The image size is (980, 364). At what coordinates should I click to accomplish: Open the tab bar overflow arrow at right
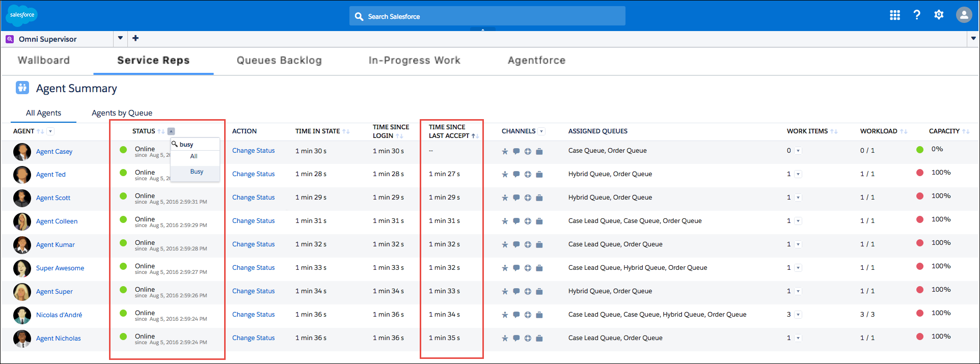[x=973, y=38]
